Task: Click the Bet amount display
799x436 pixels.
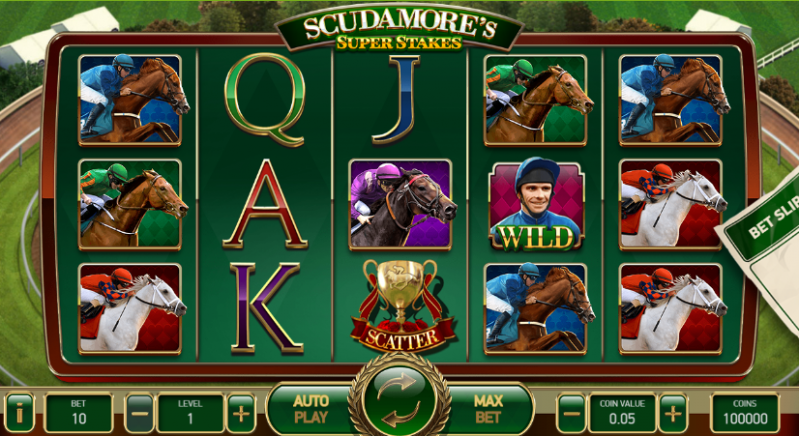Action: [x=78, y=413]
